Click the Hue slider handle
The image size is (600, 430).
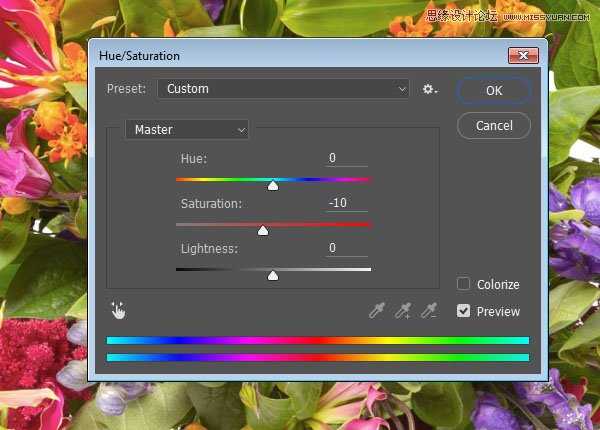pyautogui.click(x=273, y=185)
